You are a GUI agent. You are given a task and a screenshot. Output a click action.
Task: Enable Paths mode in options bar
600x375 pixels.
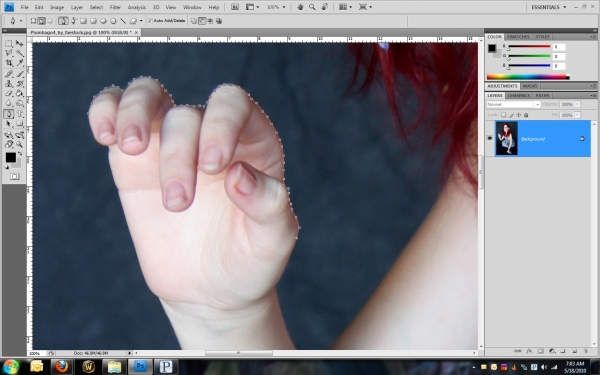(42, 21)
